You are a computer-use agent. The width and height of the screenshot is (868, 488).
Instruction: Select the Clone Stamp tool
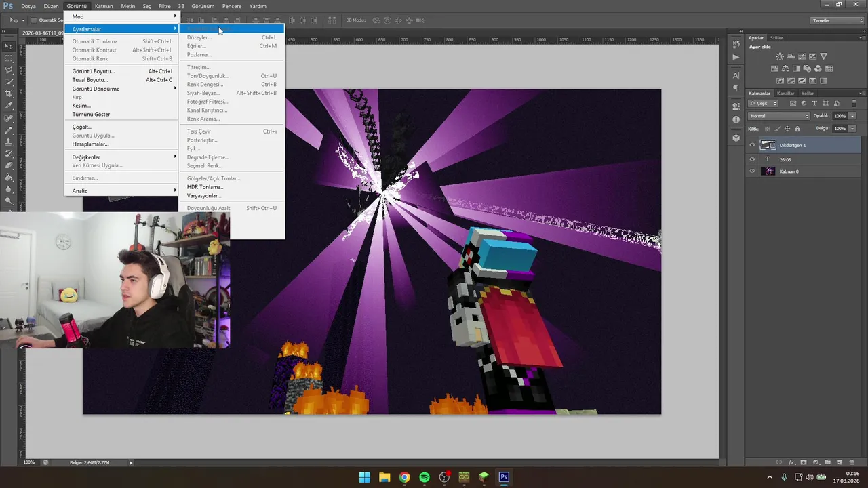pos(9,142)
